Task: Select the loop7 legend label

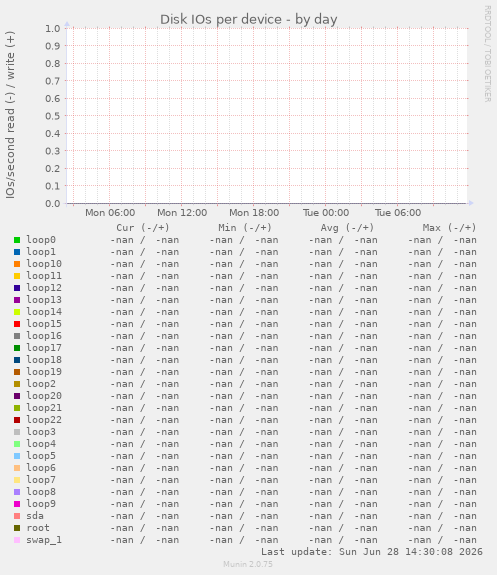Action: tap(41, 480)
